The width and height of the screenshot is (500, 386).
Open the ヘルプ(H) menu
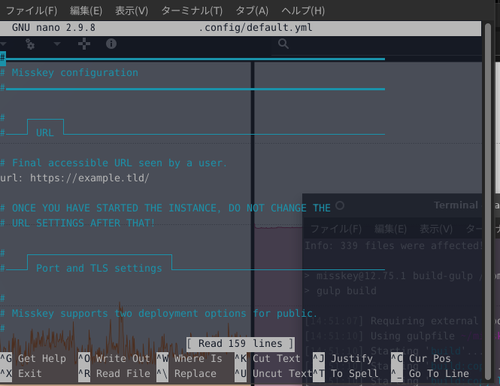coord(303,11)
